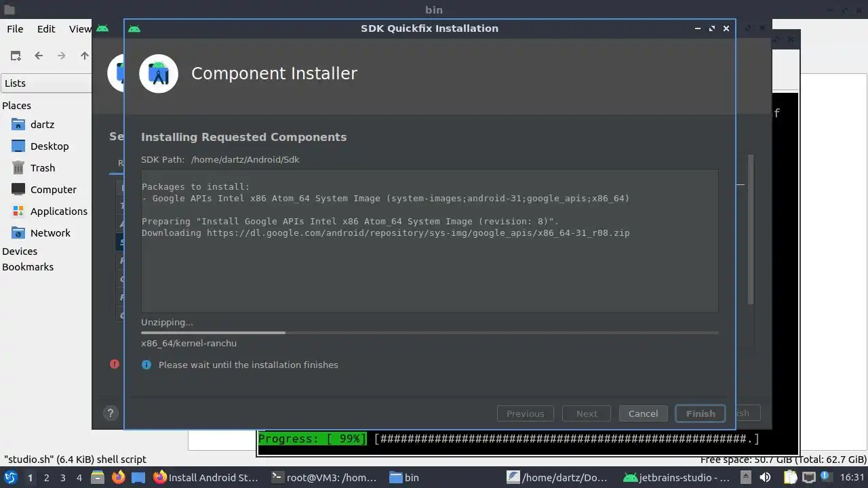Click the volume speaker icon in system tray

[765, 477]
